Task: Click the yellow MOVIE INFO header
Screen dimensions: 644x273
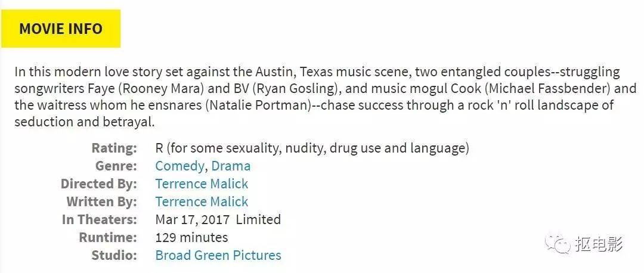Action: 61,29
